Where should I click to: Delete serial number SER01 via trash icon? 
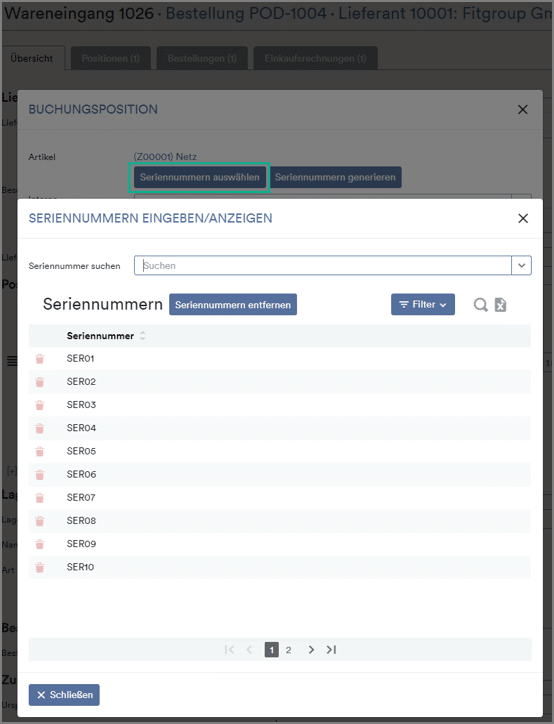click(x=40, y=359)
